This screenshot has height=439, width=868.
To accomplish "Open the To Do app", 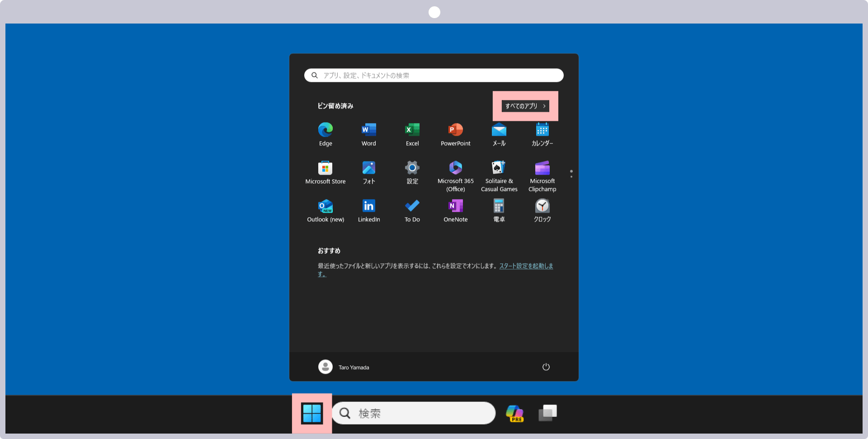I will pyautogui.click(x=412, y=211).
